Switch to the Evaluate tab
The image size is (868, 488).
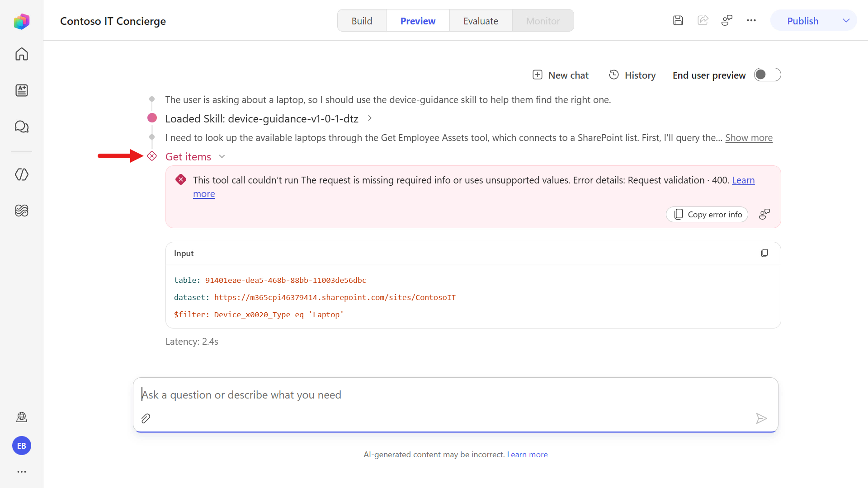(481, 21)
